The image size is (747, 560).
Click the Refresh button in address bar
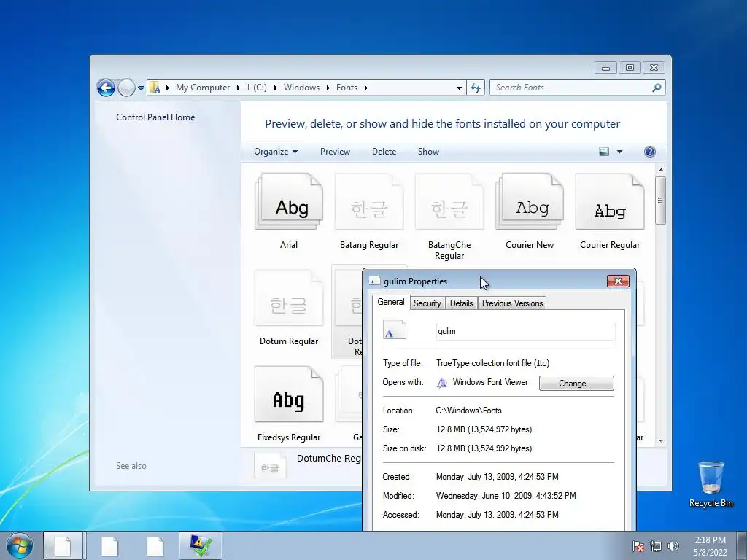click(x=476, y=87)
